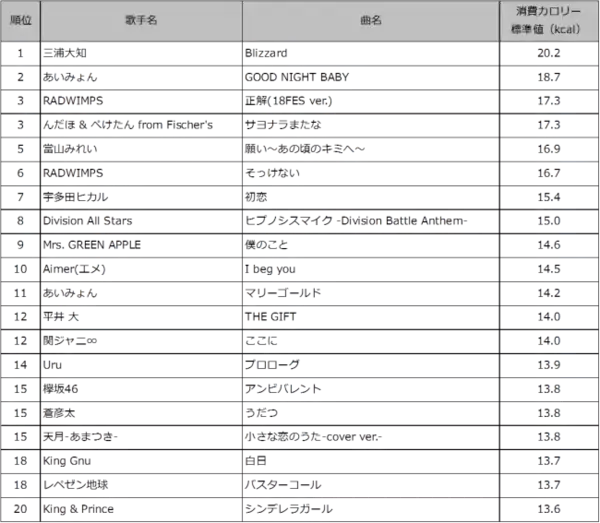Select the artist cell 三浦大知

click(x=65, y=53)
